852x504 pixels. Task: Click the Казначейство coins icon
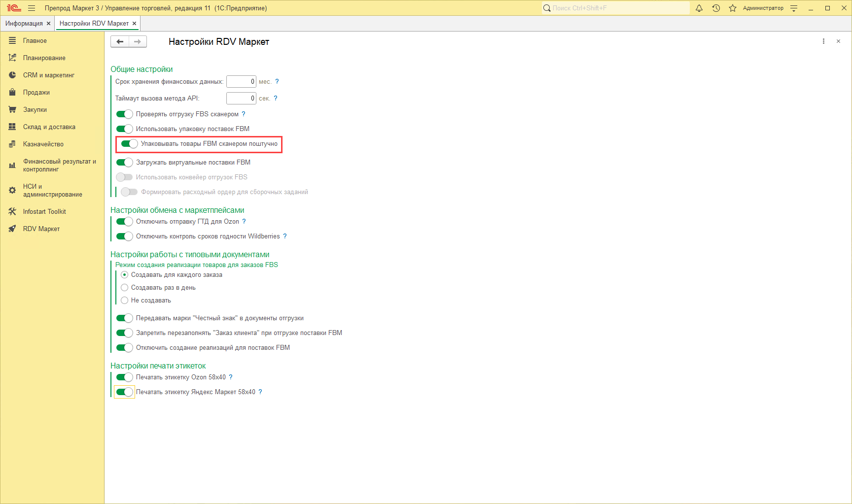12,144
